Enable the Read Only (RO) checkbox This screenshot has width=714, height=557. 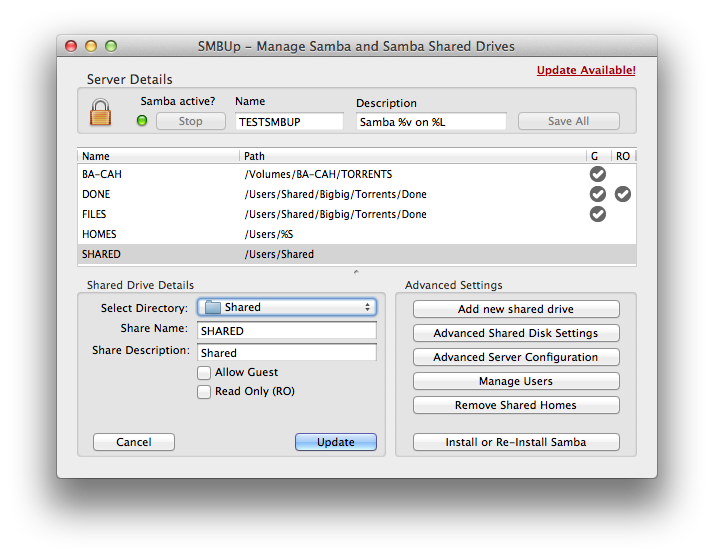pos(204,392)
